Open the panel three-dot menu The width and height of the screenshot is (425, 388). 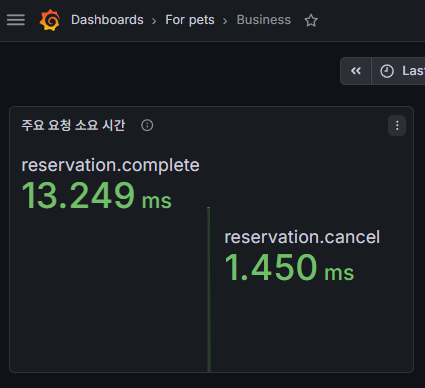click(x=397, y=126)
